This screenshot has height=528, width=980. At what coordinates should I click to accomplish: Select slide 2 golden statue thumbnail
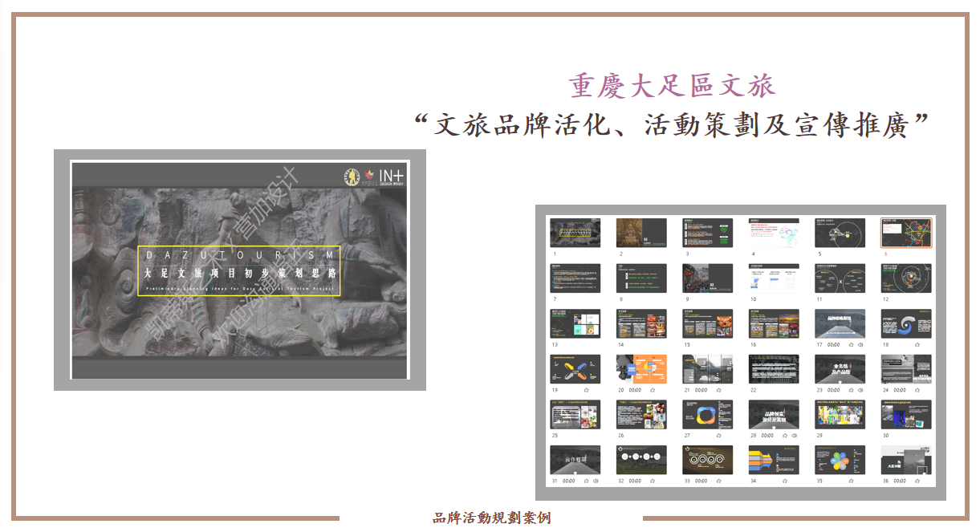click(x=640, y=233)
